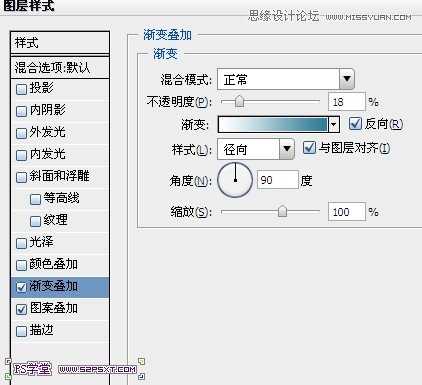Click the 不透明度 opacity slider handle

pos(239,101)
